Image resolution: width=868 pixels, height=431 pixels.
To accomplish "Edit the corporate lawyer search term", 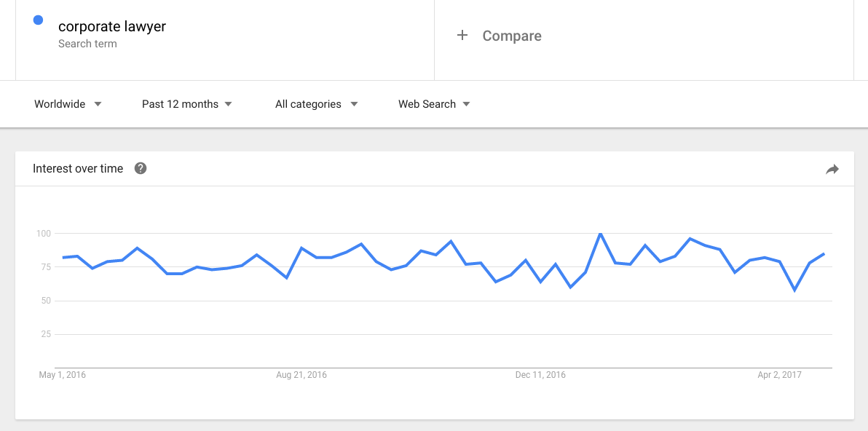I will coord(112,26).
